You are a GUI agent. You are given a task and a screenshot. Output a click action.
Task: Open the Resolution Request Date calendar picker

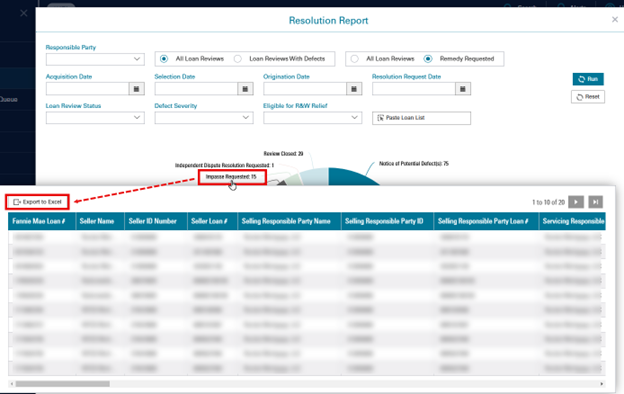pos(462,89)
